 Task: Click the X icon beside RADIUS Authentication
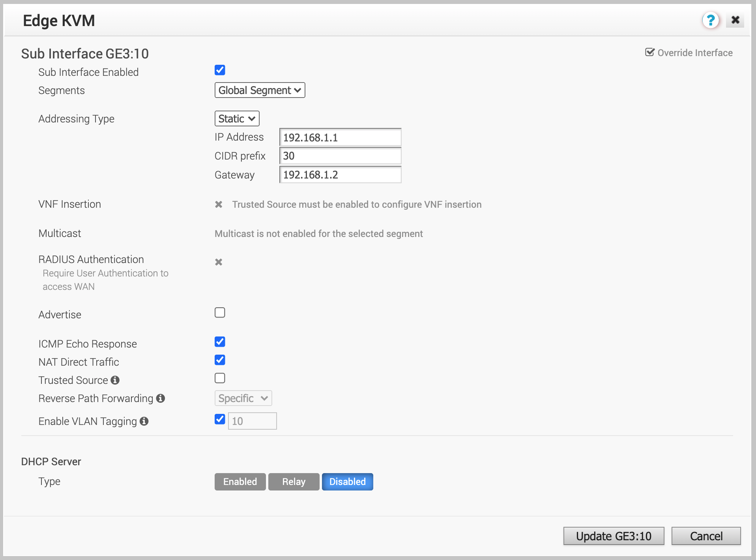219,262
